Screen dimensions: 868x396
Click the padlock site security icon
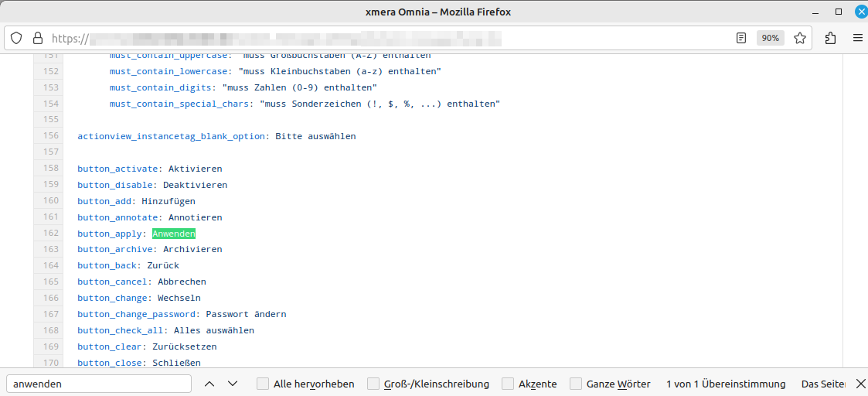coord(36,38)
